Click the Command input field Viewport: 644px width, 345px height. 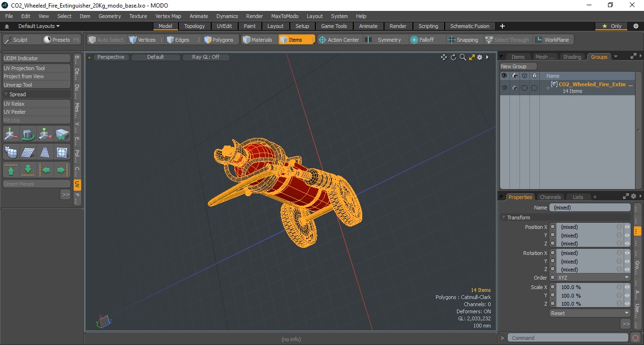568,338
